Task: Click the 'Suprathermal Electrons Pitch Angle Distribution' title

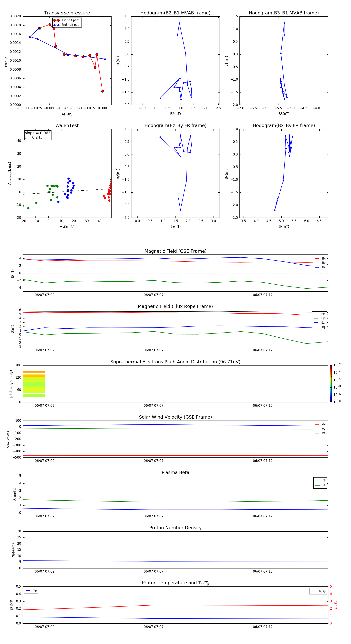Action: click(175, 362)
